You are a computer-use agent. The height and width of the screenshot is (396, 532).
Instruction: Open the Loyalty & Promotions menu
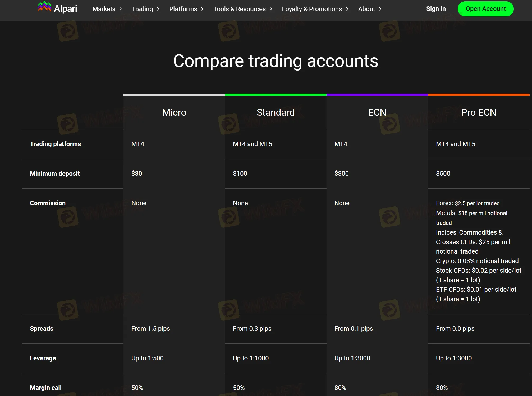pyautogui.click(x=312, y=9)
